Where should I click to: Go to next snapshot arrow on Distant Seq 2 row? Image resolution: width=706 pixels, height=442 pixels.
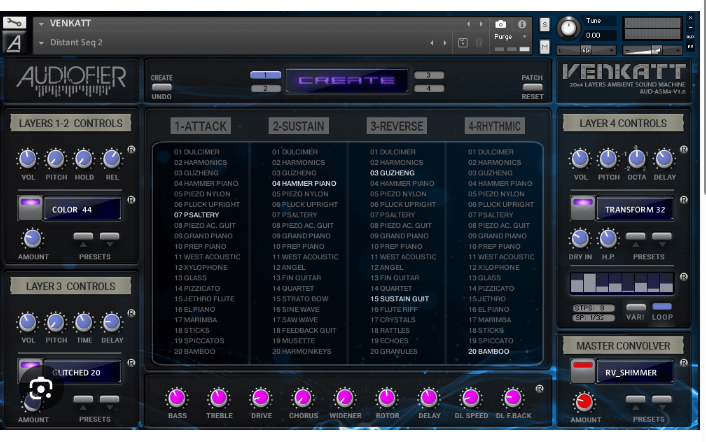445,43
